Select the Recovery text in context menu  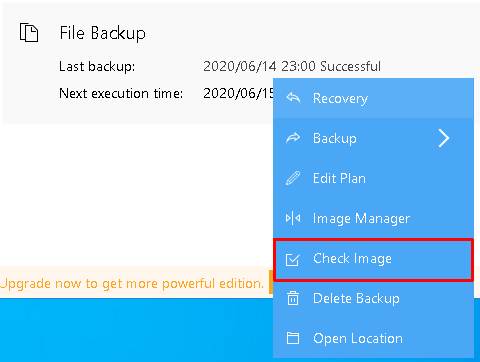340,98
